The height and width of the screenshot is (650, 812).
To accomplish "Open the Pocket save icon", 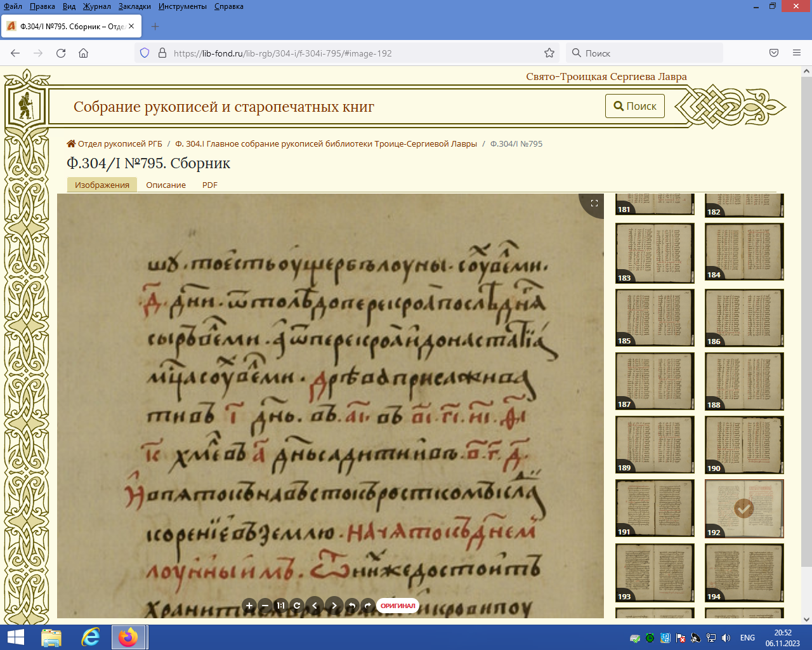I will [774, 53].
